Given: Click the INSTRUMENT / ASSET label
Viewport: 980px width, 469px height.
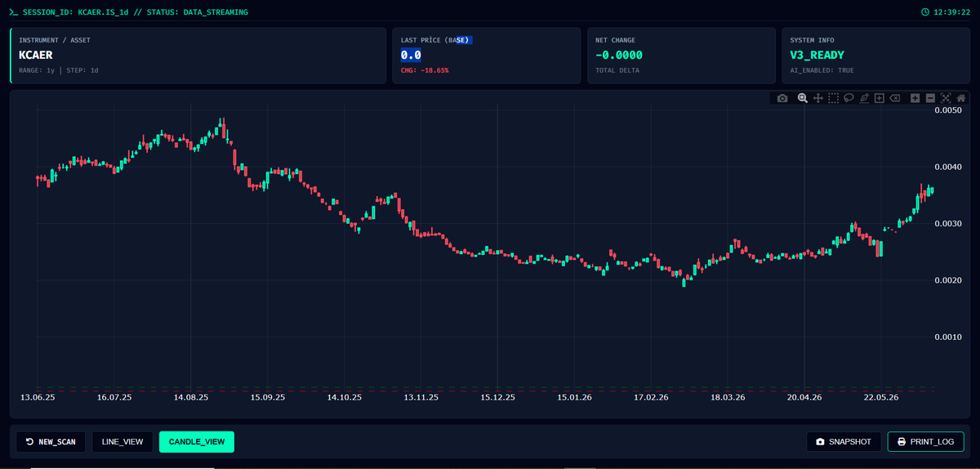Looking at the screenshot, I should click(54, 40).
